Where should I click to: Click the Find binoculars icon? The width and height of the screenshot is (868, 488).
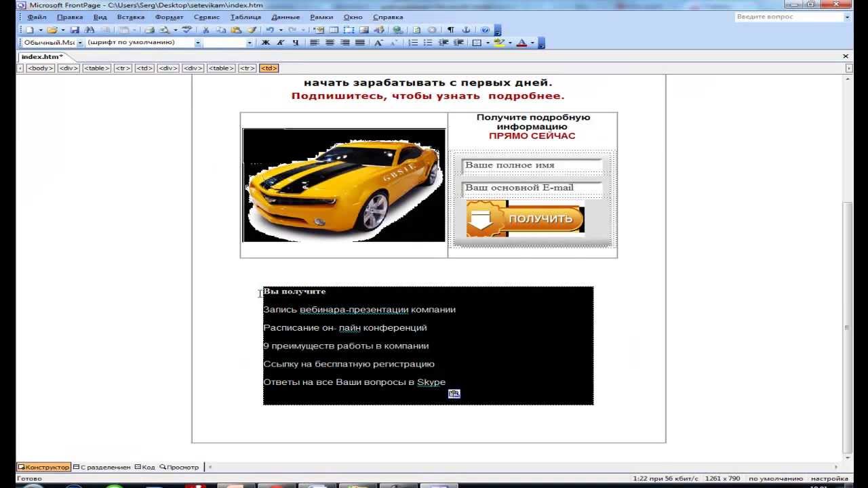pos(90,30)
